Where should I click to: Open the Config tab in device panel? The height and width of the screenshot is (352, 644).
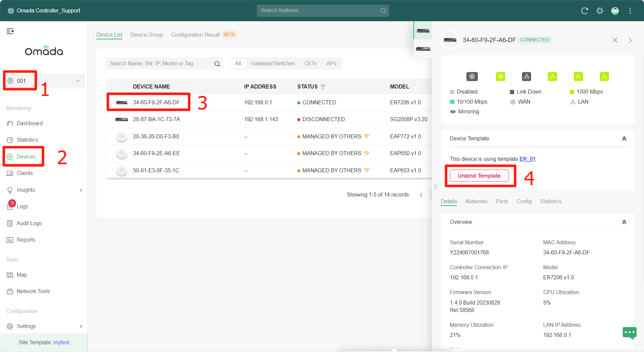[524, 201]
